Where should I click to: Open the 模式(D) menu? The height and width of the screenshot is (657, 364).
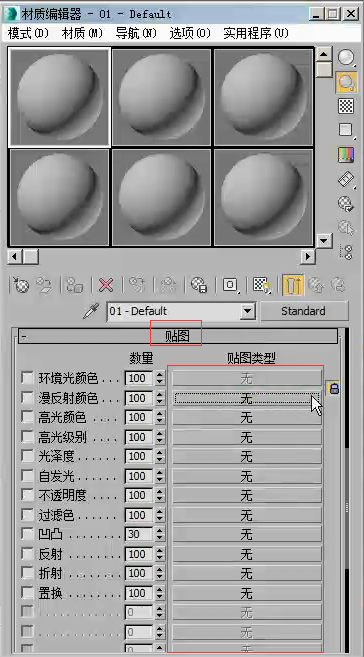[28, 33]
